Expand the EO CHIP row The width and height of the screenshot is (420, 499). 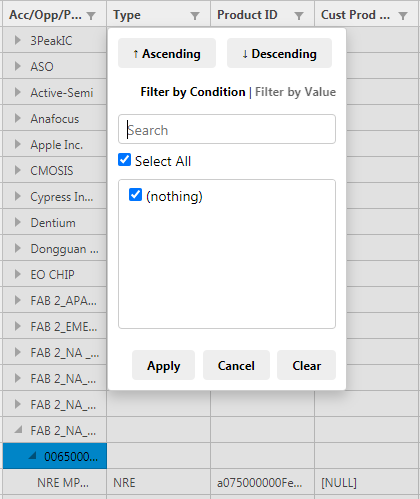[18, 274]
